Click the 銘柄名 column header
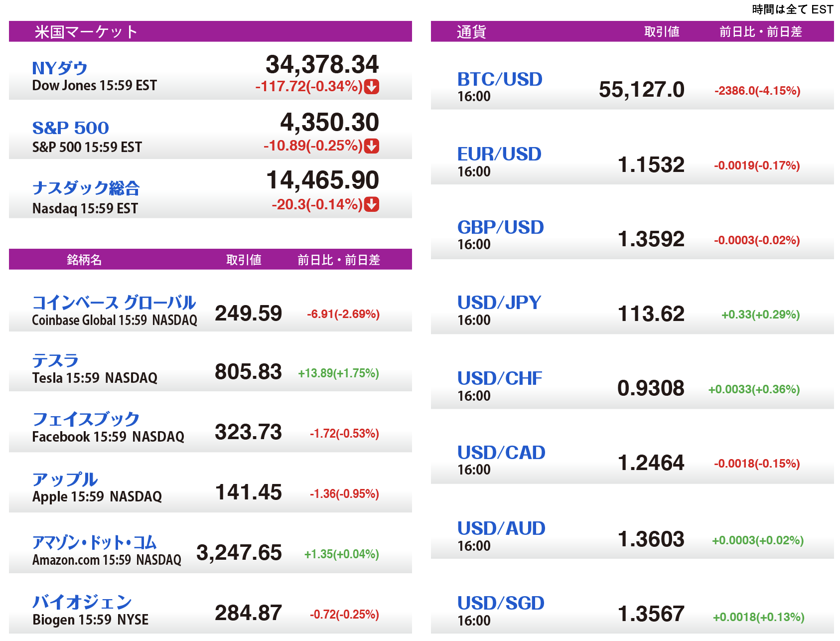 84,260
